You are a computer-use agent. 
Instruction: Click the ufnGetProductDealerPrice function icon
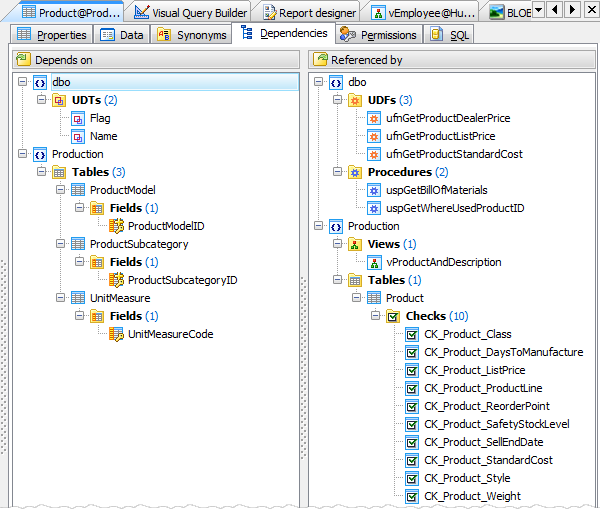[374, 118]
